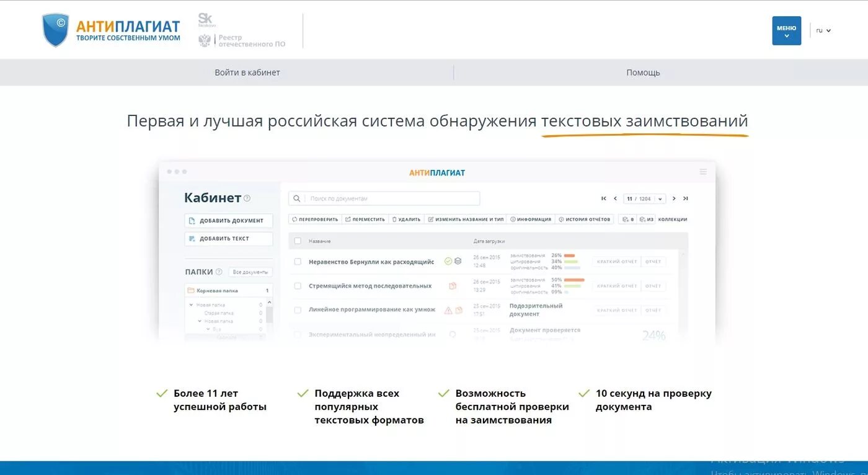Click the 50% заимствования bar on Стремящийся row
Image resolution: width=868 pixels, height=475 pixels.
pyautogui.click(x=574, y=280)
